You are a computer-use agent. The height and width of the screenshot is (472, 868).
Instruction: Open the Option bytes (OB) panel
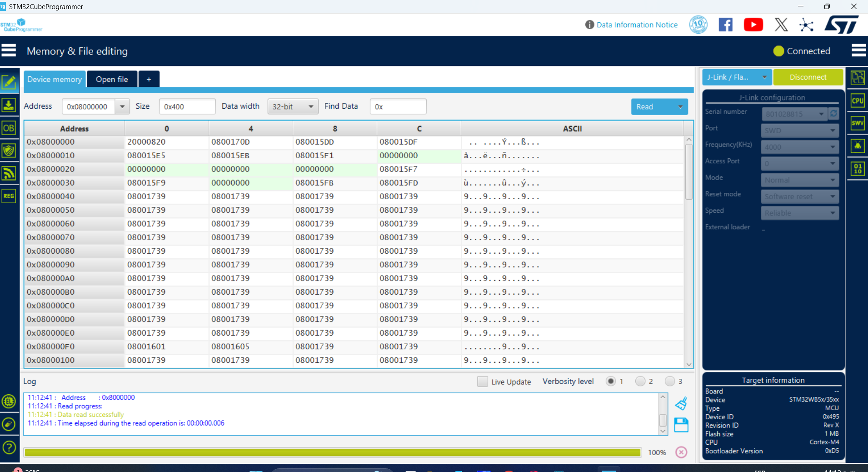pyautogui.click(x=9, y=128)
